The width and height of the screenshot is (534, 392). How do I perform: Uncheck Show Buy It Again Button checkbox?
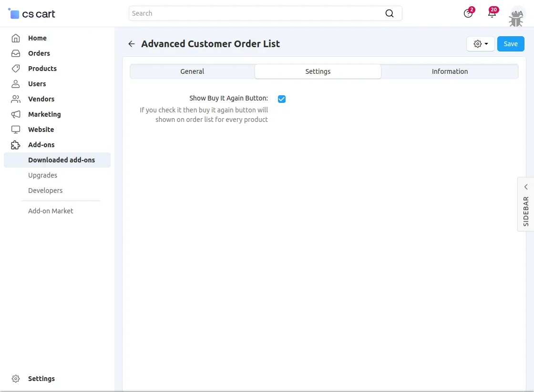(282, 99)
